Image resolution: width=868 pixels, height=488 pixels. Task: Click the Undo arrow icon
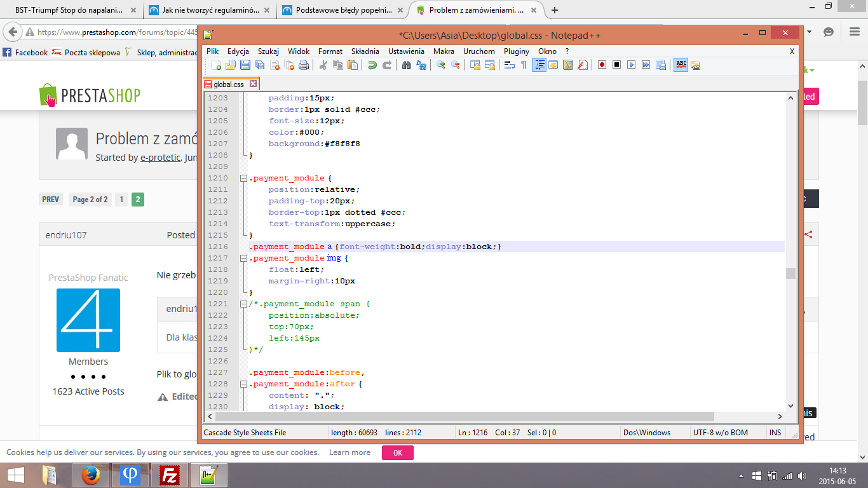point(372,65)
